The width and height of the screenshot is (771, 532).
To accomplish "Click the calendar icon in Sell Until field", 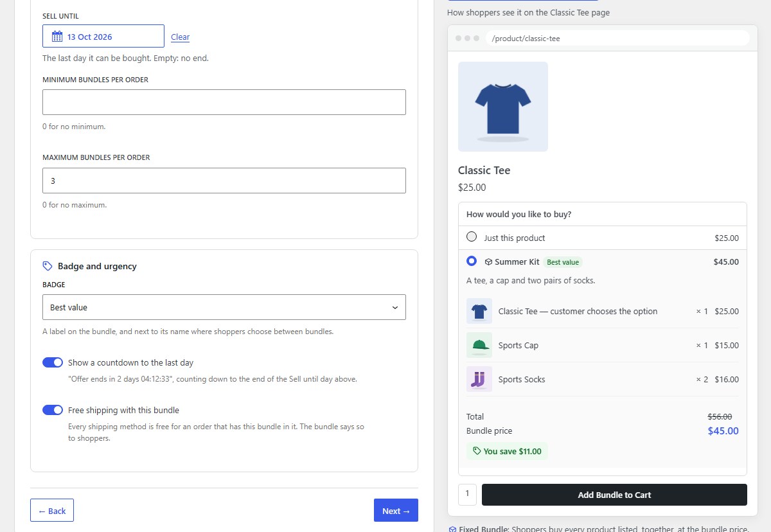I will pos(57,37).
